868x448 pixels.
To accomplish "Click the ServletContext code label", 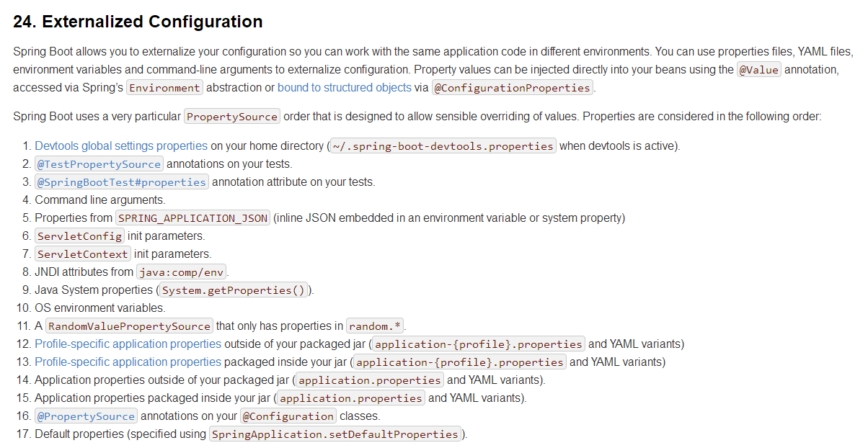I will click(x=83, y=254).
